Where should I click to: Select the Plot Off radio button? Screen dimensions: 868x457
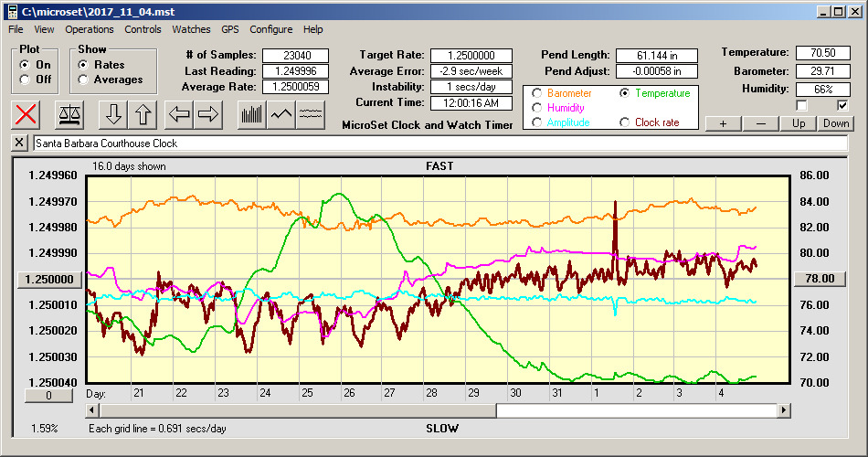click(25, 80)
